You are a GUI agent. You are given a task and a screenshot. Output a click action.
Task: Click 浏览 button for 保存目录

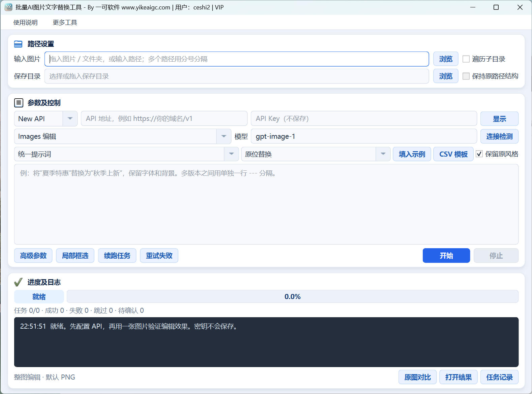tap(446, 76)
